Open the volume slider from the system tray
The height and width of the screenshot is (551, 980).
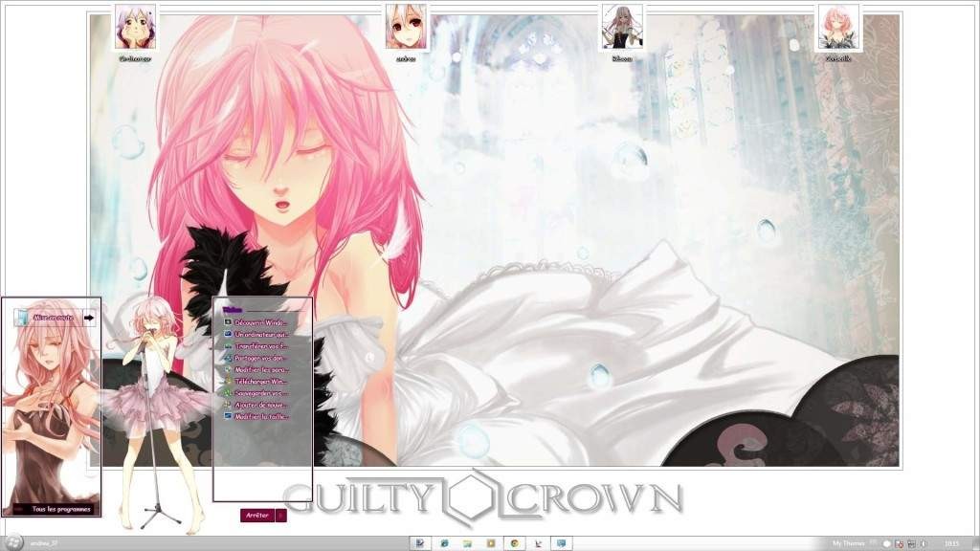pos(924,541)
